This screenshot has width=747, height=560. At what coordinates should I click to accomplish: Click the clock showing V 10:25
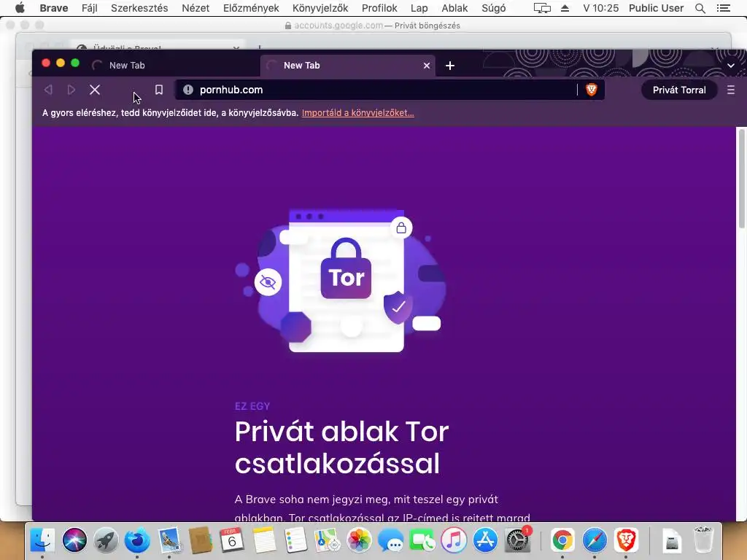[601, 8]
